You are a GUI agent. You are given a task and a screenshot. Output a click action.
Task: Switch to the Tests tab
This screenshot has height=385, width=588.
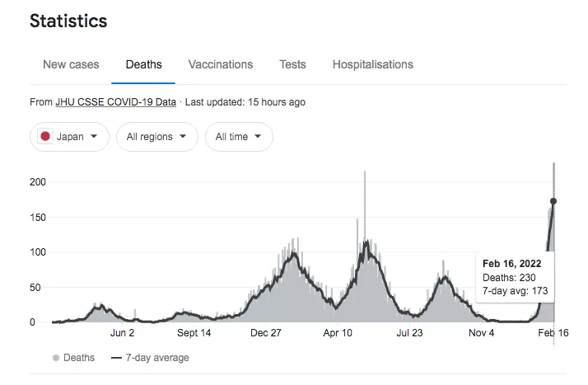point(292,64)
